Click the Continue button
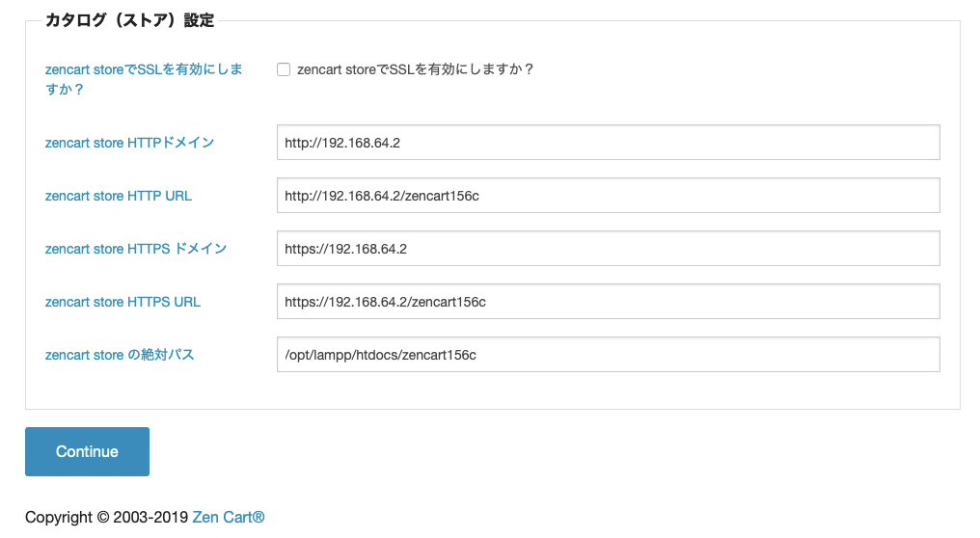 (x=87, y=452)
